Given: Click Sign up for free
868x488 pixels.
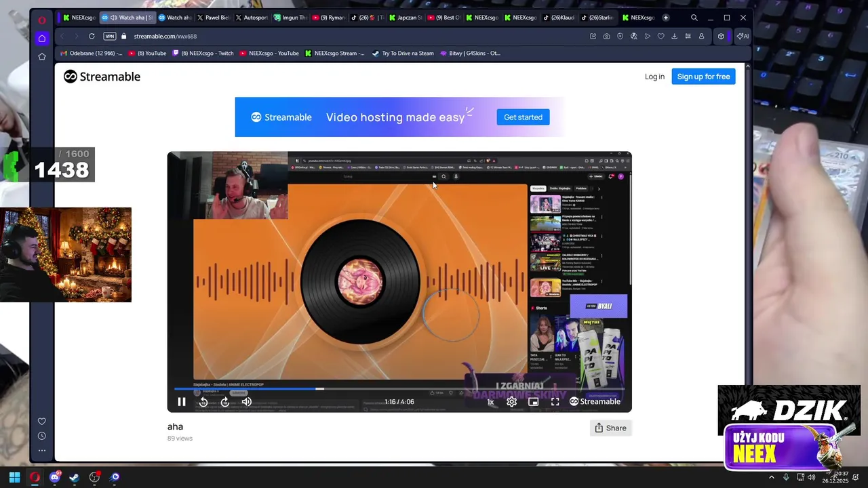Looking at the screenshot, I should (x=703, y=77).
